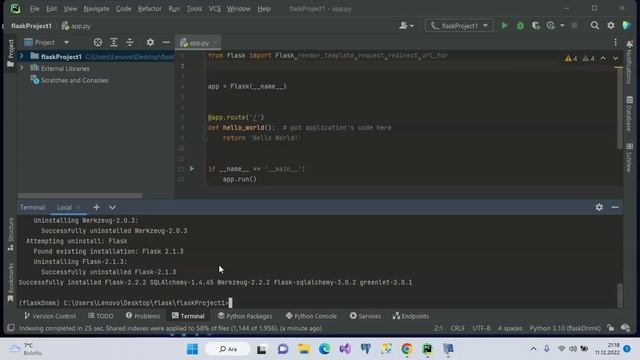Open the Bookmarks sidebar panel

pyautogui.click(x=11, y=282)
